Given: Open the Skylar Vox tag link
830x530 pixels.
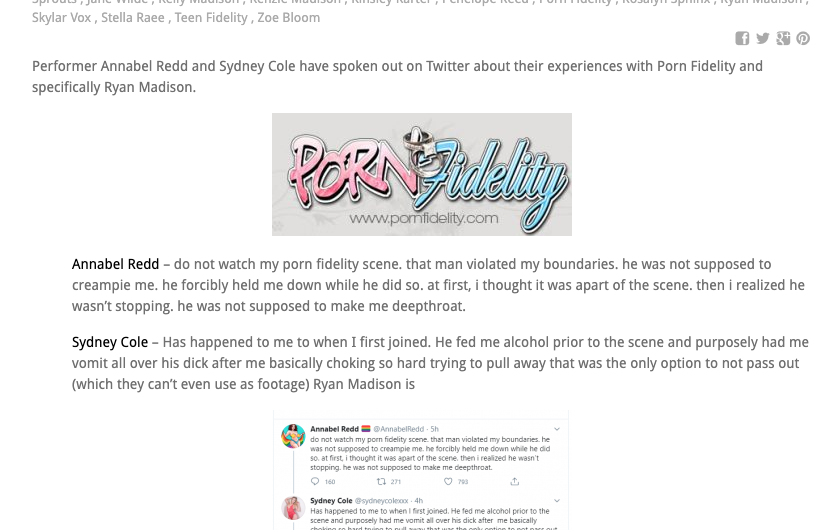Looking at the screenshot, I should (x=61, y=17).
